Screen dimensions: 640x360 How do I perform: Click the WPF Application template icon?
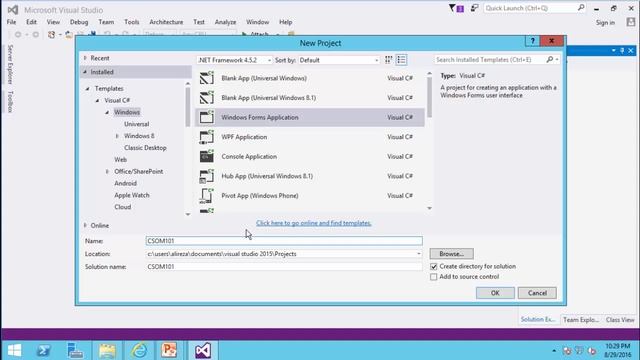(x=207, y=137)
